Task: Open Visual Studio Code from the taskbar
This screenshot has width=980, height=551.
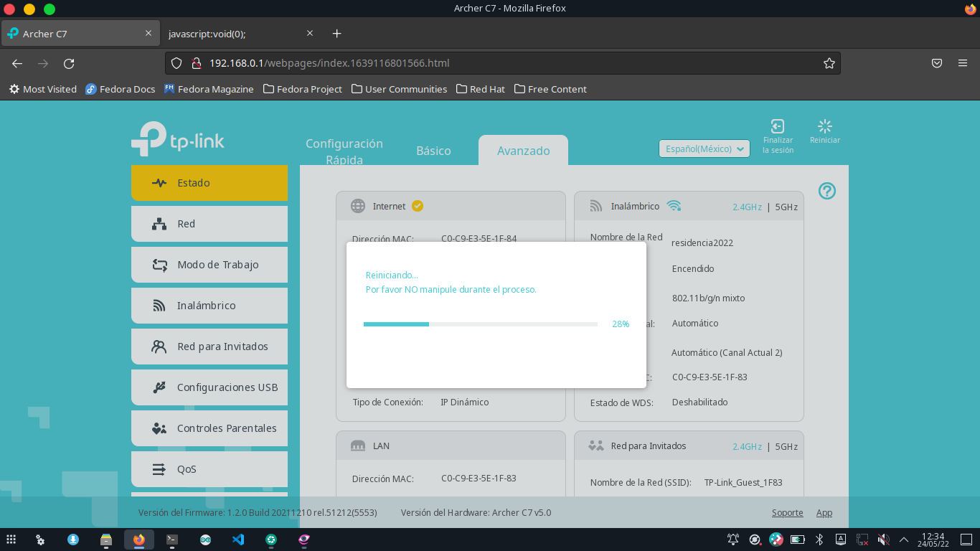Action: point(238,540)
